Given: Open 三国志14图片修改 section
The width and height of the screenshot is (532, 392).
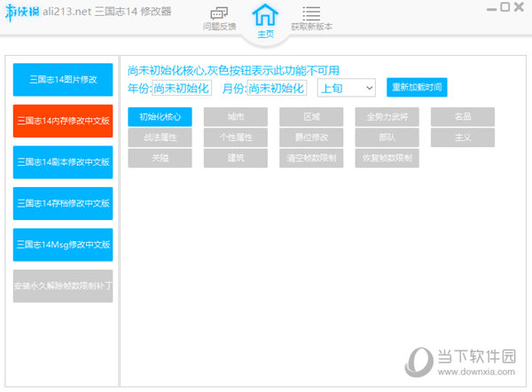Looking at the screenshot, I should click(63, 80).
